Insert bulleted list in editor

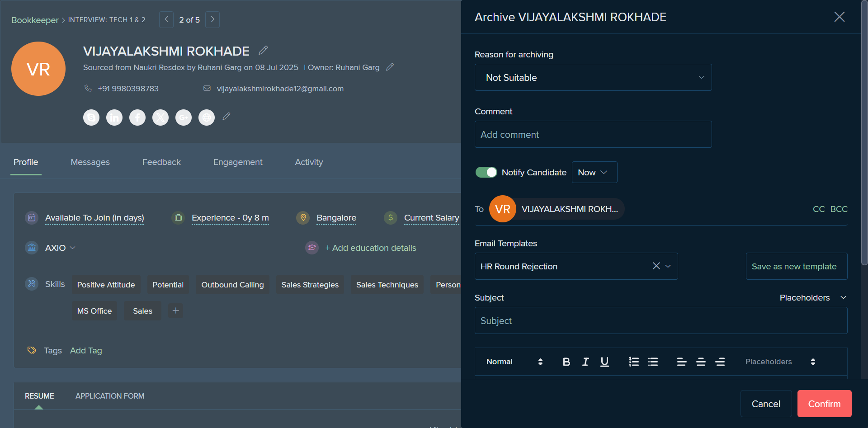coord(653,362)
